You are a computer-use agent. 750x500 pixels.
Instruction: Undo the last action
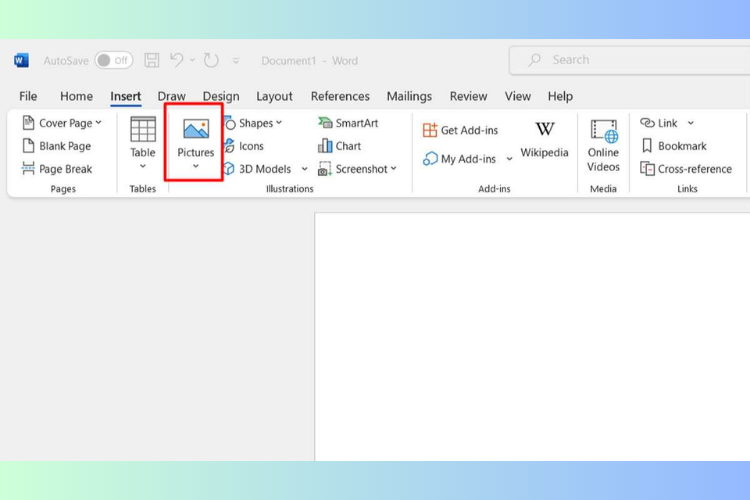pyautogui.click(x=177, y=60)
